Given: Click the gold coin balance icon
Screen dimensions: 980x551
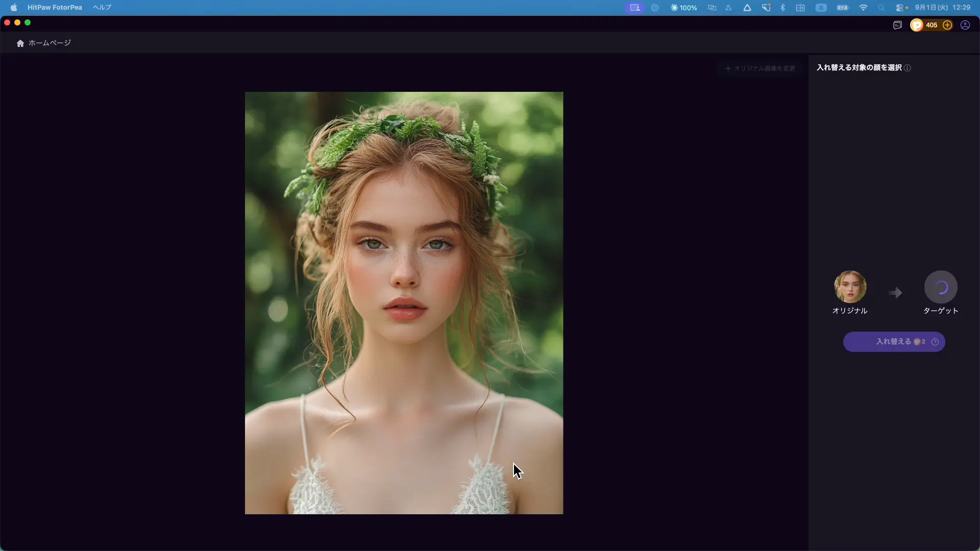Looking at the screenshot, I should 917,25.
